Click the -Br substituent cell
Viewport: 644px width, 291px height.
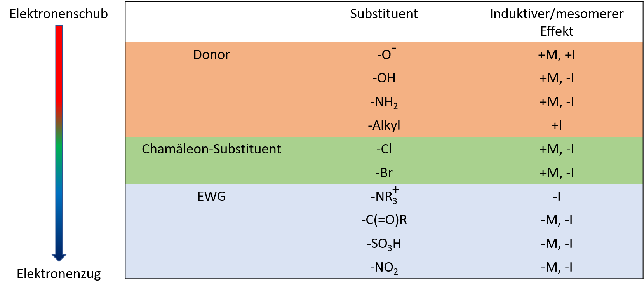(x=384, y=173)
